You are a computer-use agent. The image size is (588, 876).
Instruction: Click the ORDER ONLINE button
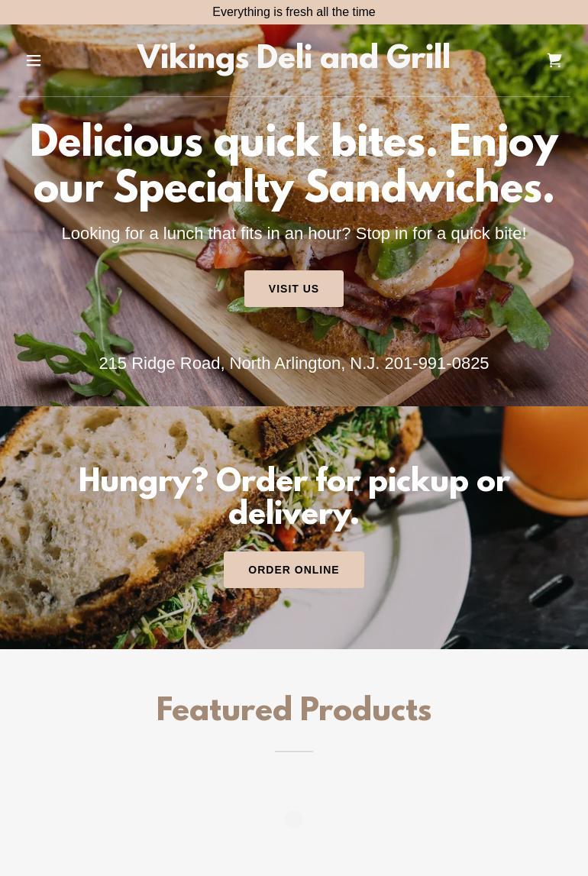[294, 570]
